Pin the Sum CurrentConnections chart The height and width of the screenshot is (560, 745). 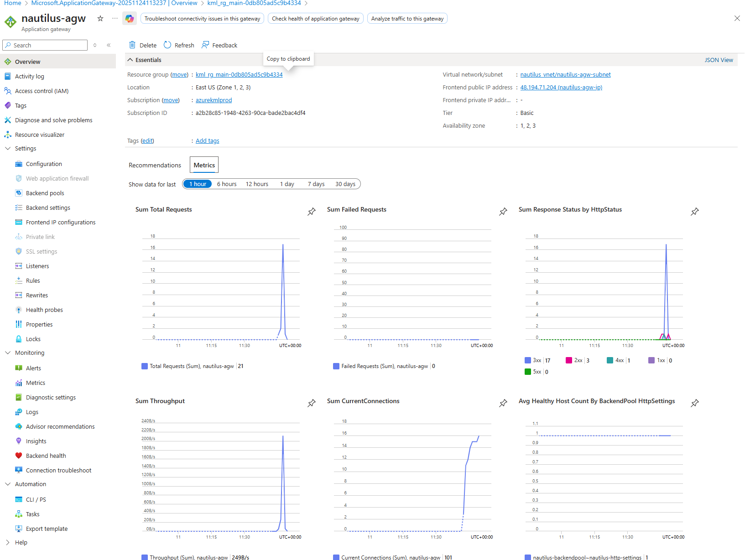pyautogui.click(x=503, y=403)
